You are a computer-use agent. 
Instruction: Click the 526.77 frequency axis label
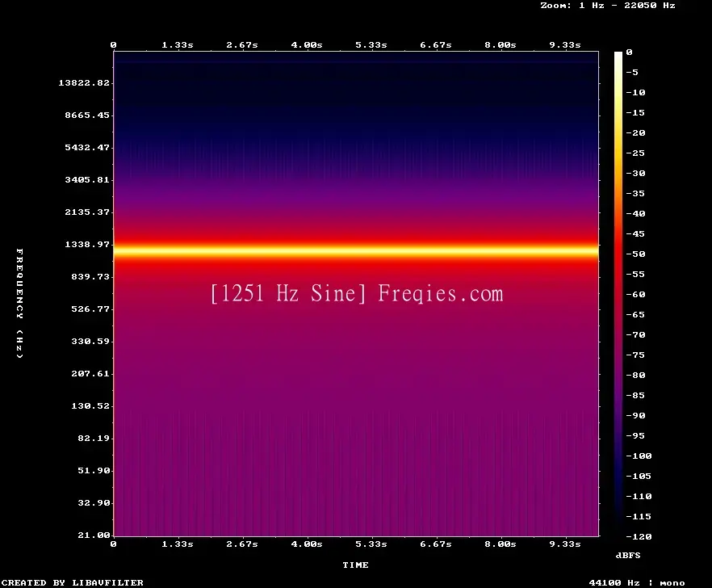pos(90,309)
